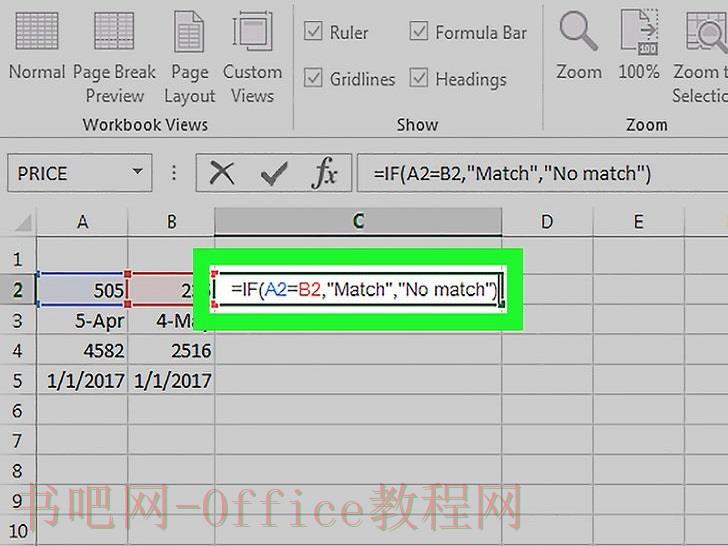
Task: Expand the Name Box dropdown arrow
Action: click(137, 172)
